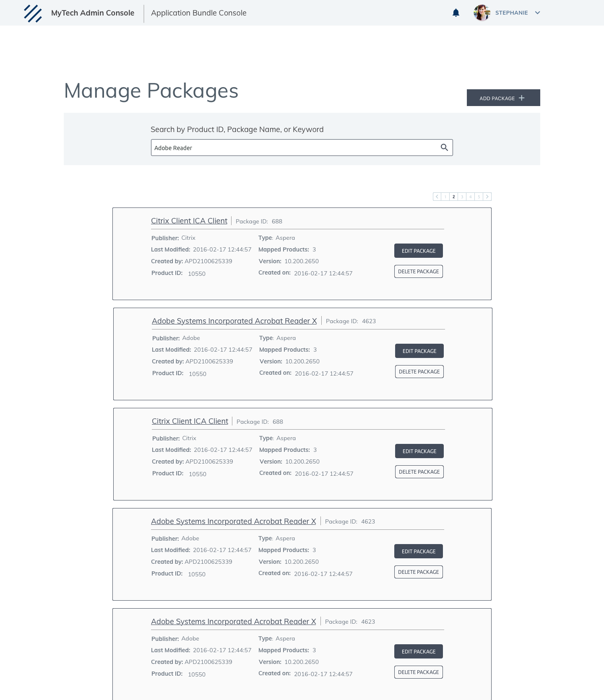The image size is (604, 700).
Task: Open the MyTech Admin Console home link
Action: click(93, 13)
